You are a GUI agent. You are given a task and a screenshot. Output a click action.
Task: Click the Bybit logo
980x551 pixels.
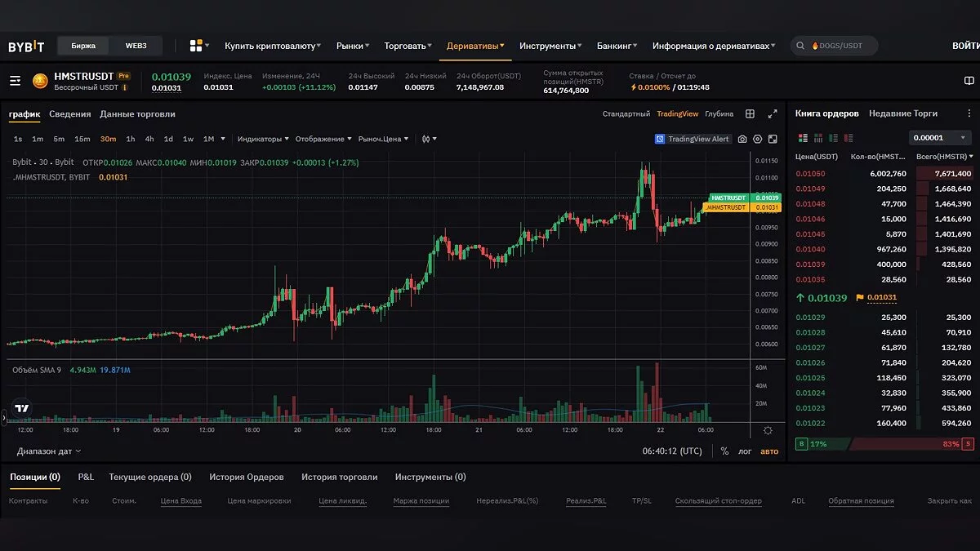26,47
